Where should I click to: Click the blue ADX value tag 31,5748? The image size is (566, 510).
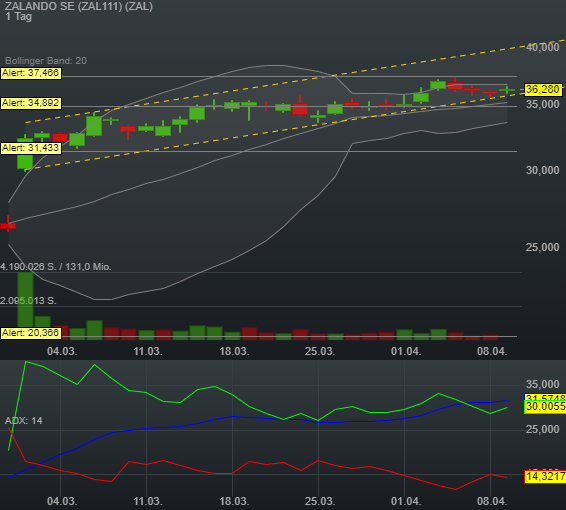pos(545,397)
